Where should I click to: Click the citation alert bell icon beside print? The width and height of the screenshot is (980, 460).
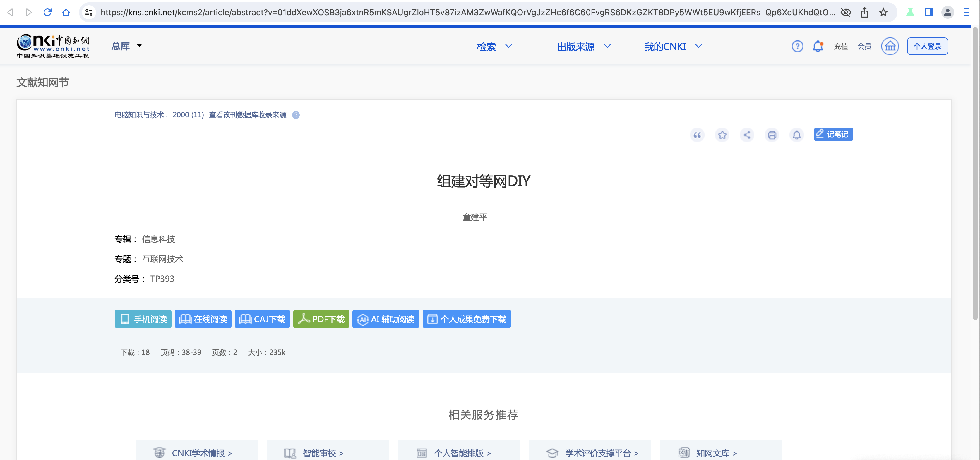pos(796,135)
